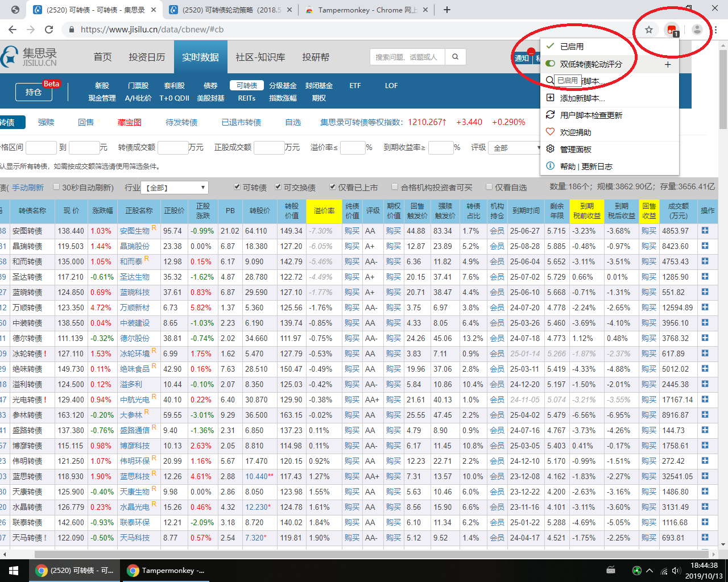Click the 持仓 Beta button
Viewport: 728px width, 582px height.
34,92
